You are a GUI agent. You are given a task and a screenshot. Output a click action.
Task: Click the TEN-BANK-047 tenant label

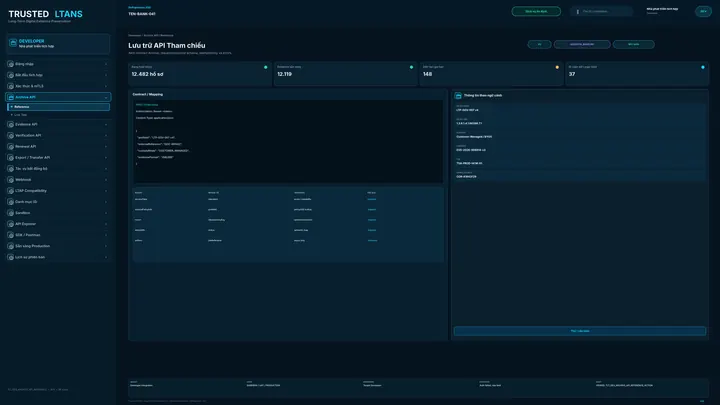click(142, 14)
